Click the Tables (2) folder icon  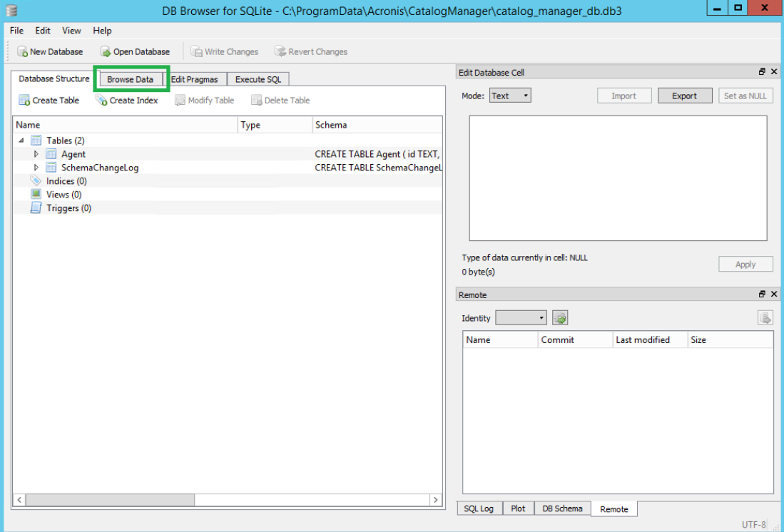(36, 140)
